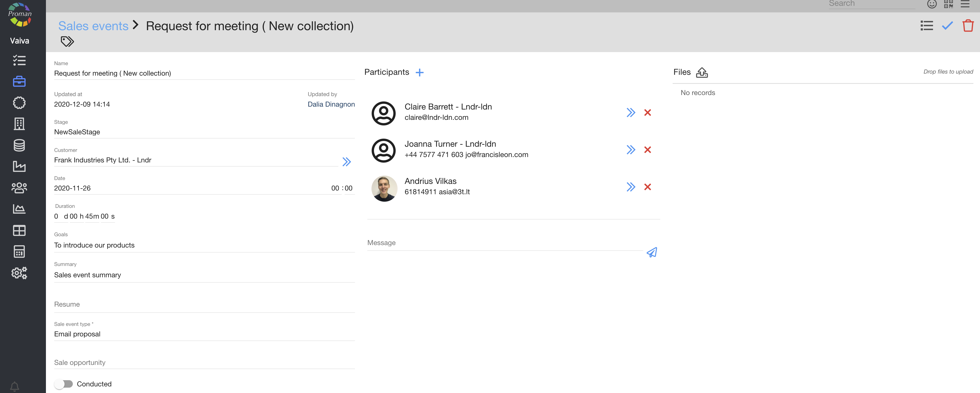Click the blue checkmark save icon
The width and height of the screenshot is (980, 393).
point(947,26)
